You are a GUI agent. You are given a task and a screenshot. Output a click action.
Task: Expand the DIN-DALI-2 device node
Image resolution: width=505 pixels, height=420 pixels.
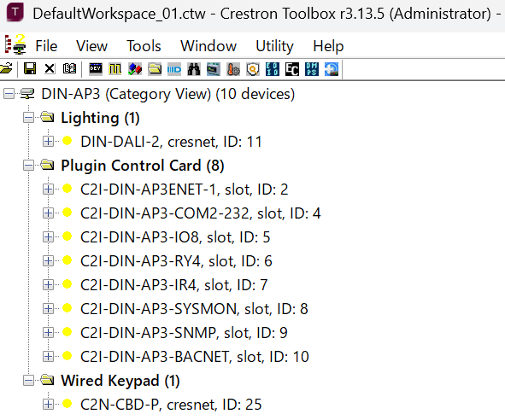point(48,142)
